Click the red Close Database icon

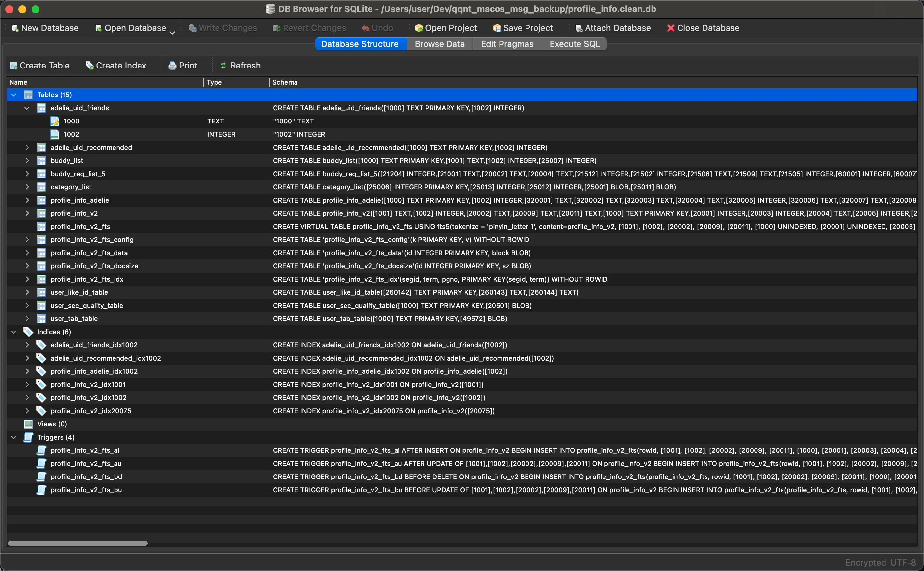(670, 28)
